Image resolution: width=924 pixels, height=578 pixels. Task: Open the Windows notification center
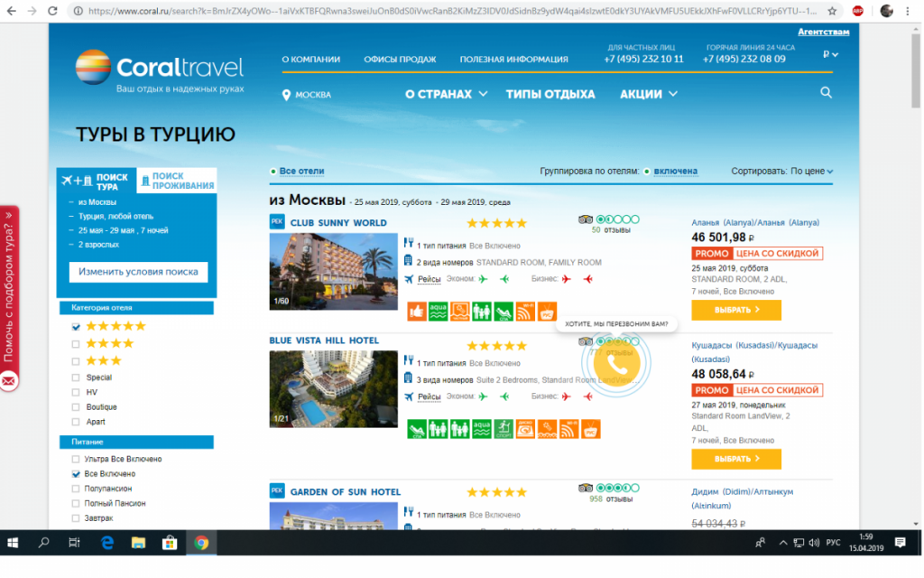tap(900, 543)
